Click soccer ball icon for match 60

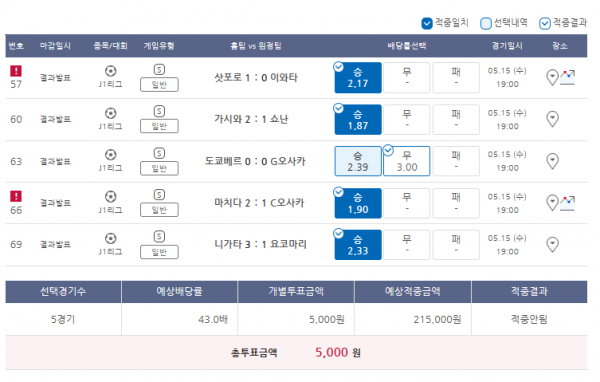pyautogui.click(x=111, y=113)
